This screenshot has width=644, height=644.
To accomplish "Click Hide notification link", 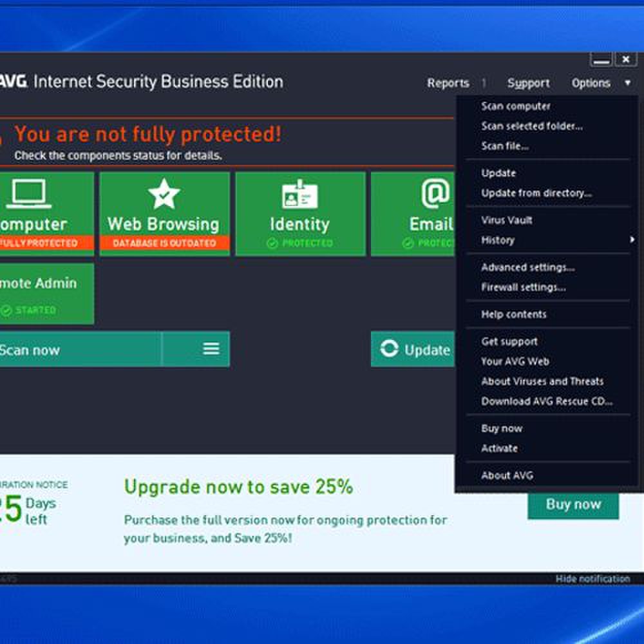I will [x=592, y=579].
